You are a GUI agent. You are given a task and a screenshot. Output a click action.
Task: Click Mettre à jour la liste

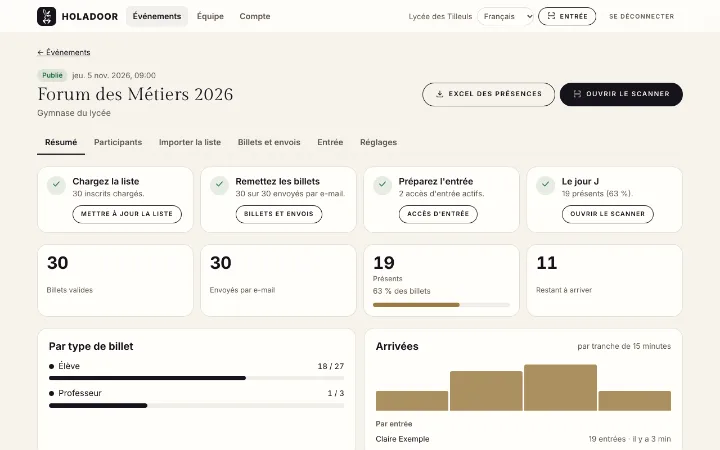pyautogui.click(x=127, y=214)
